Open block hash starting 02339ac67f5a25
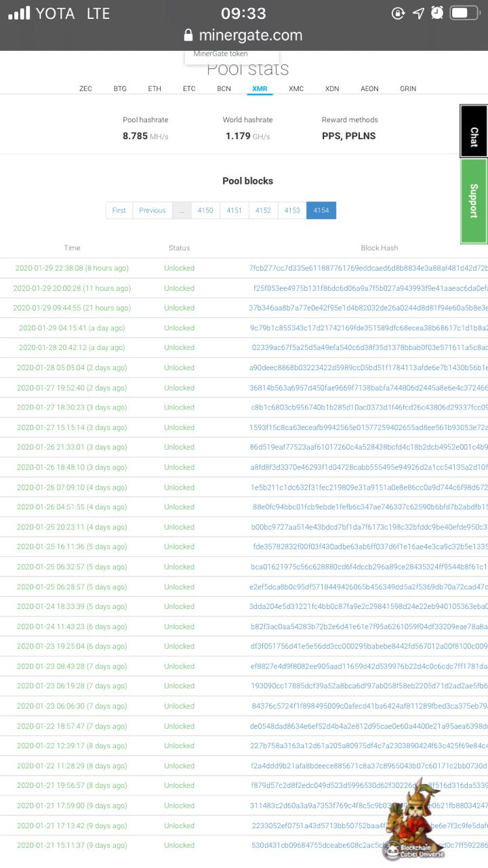The width and height of the screenshot is (488, 868). 369,348
